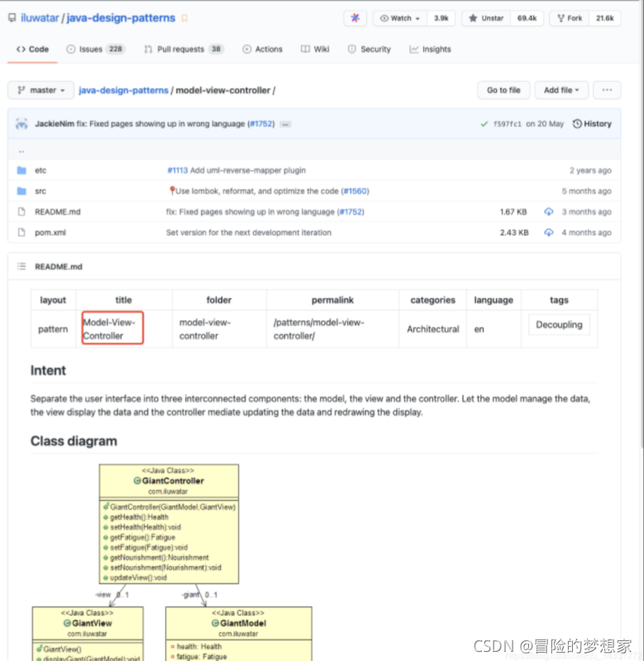The image size is (644, 661).
Task: Click the GiantModel class box
Action: [x=238, y=634]
